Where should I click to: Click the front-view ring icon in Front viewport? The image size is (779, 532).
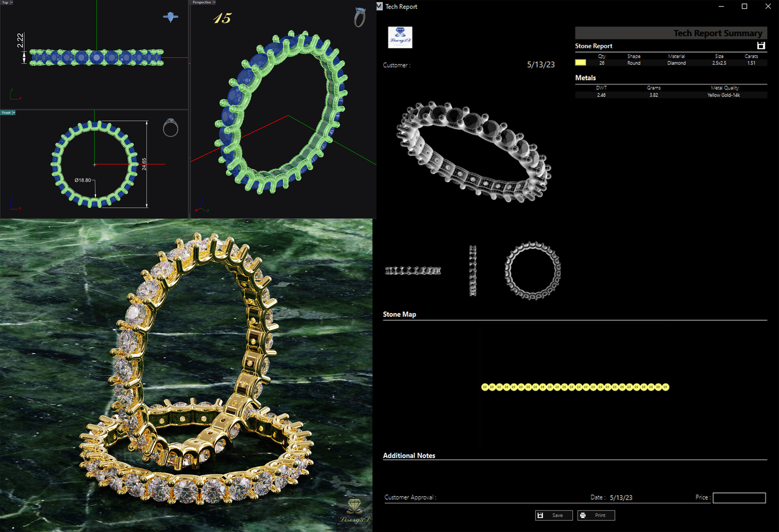pyautogui.click(x=170, y=128)
